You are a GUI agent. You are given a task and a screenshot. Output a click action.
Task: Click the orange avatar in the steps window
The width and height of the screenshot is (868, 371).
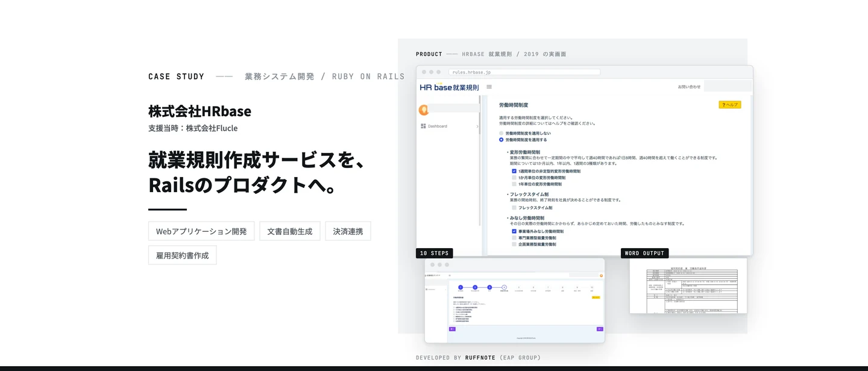click(601, 276)
